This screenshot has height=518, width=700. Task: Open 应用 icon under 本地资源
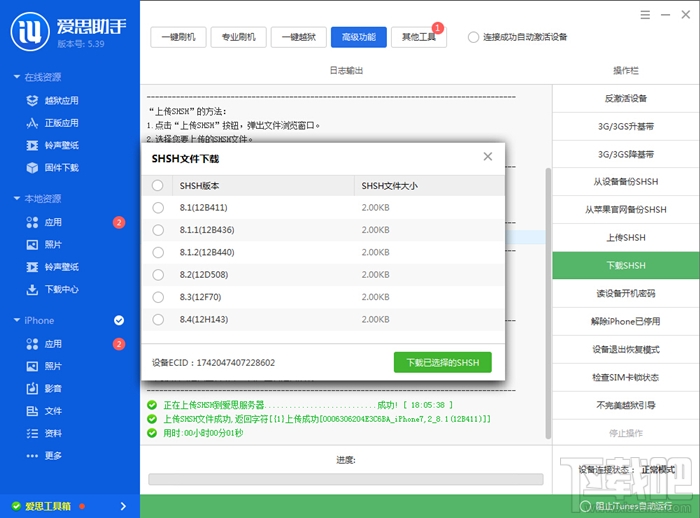[x=32, y=222]
